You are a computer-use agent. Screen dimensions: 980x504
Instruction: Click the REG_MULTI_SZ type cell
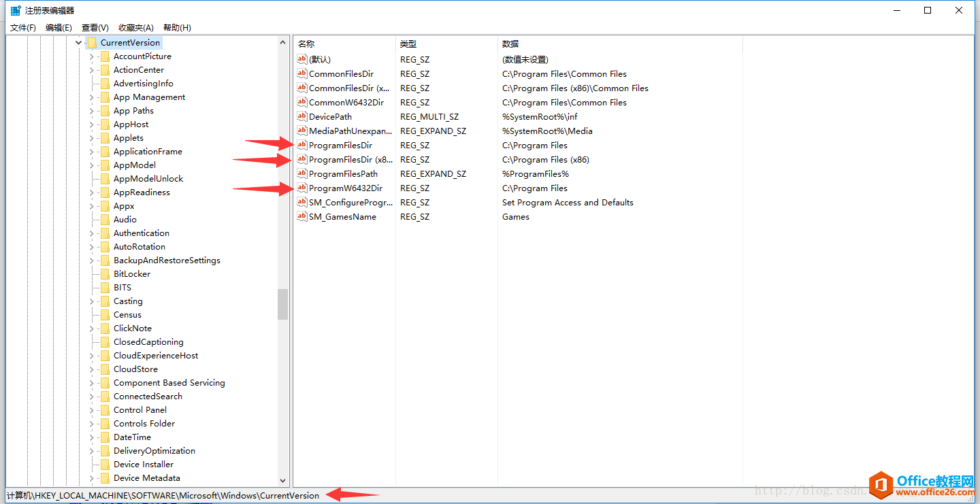(429, 116)
